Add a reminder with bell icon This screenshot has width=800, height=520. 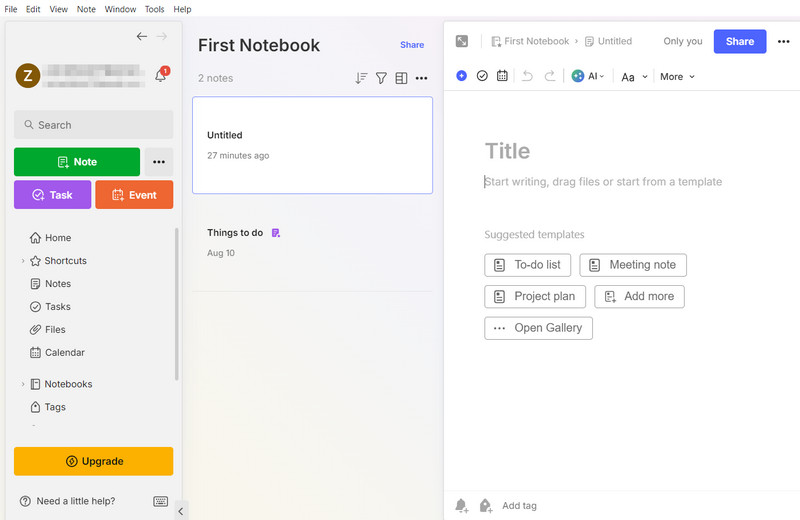461,506
